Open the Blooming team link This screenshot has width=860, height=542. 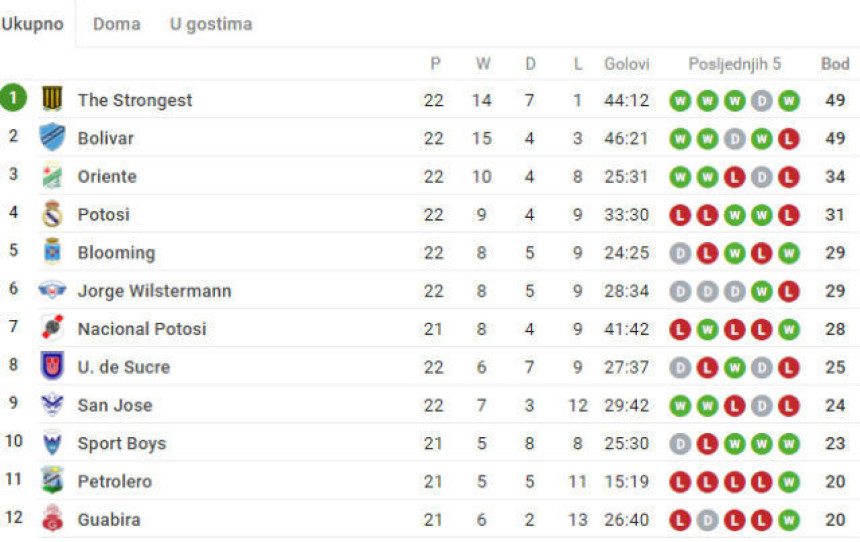(x=116, y=253)
